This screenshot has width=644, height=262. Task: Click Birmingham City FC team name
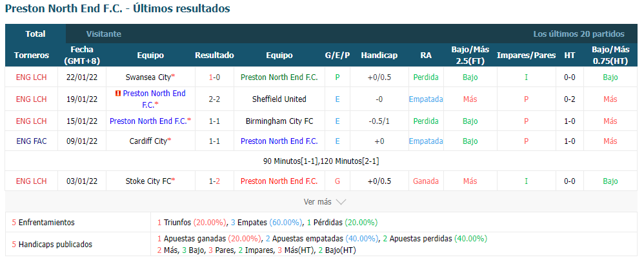click(279, 121)
